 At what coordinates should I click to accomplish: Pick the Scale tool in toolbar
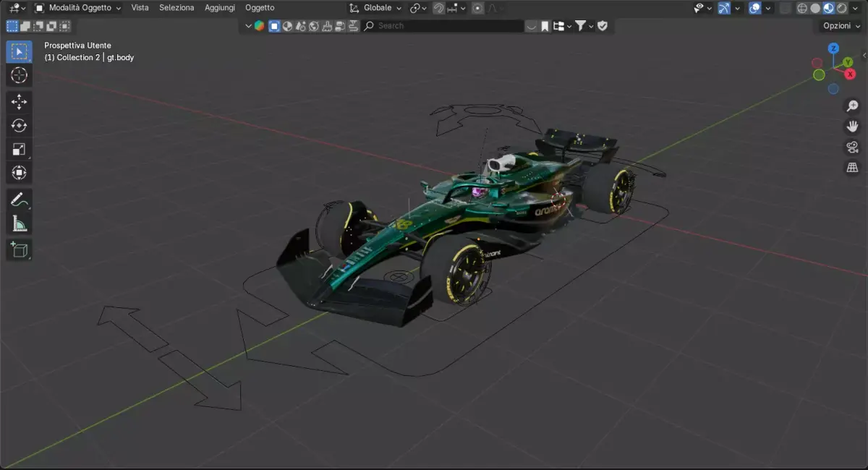click(x=19, y=150)
